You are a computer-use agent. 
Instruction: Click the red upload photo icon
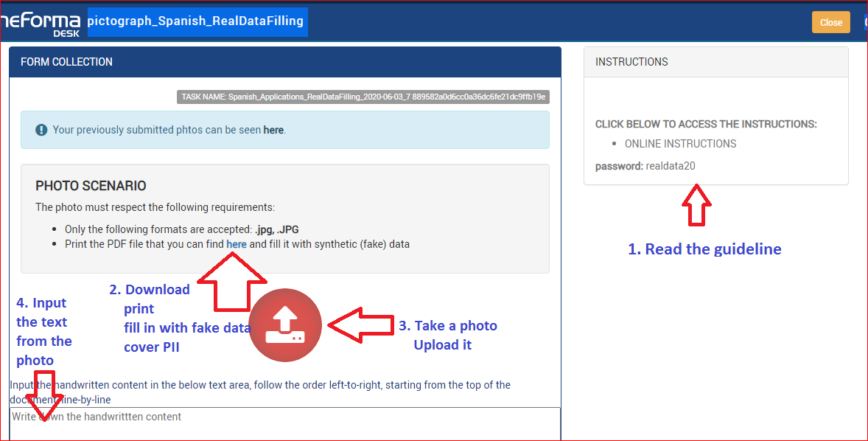tap(285, 325)
